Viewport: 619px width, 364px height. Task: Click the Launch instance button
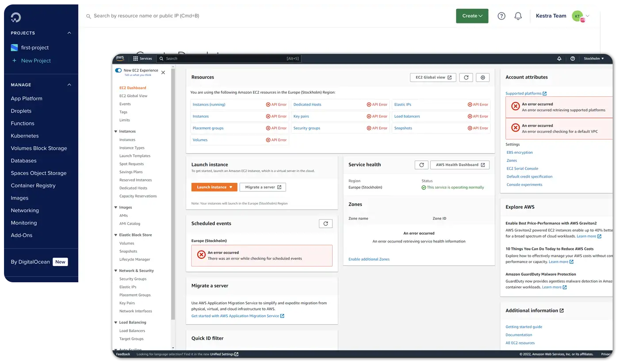click(x=214, y=187)
